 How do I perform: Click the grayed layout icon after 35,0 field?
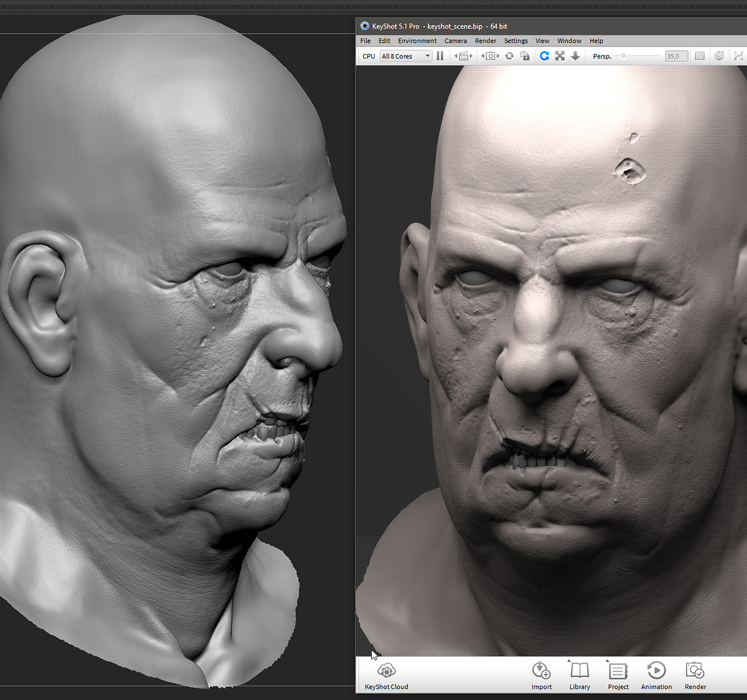(700, 56)
